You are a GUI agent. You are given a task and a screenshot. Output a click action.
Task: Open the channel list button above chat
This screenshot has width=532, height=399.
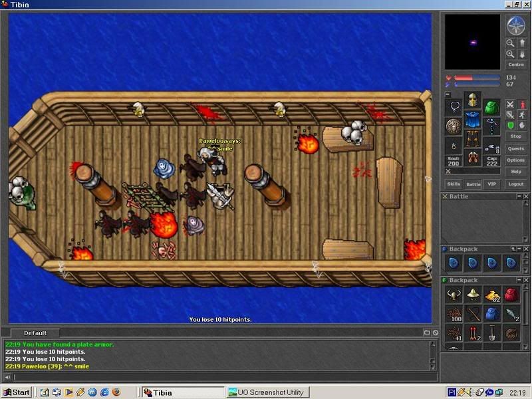tap(427, 333)
